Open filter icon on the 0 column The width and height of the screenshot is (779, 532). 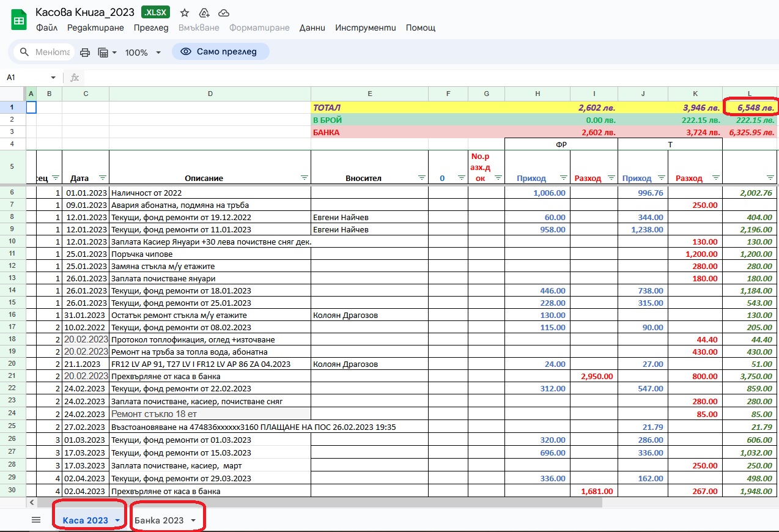tap(461, 178)
